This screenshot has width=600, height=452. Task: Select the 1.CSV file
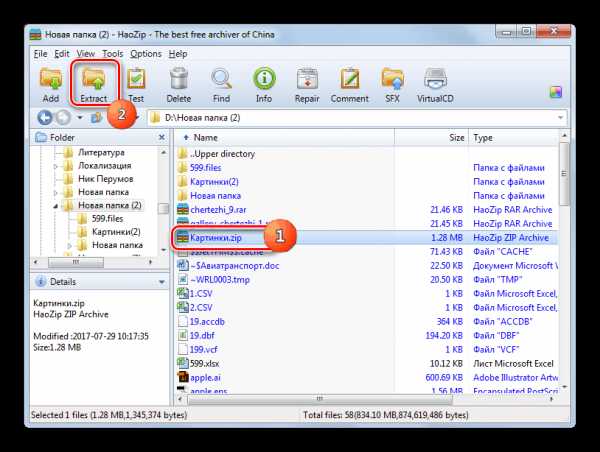[201, 294]
